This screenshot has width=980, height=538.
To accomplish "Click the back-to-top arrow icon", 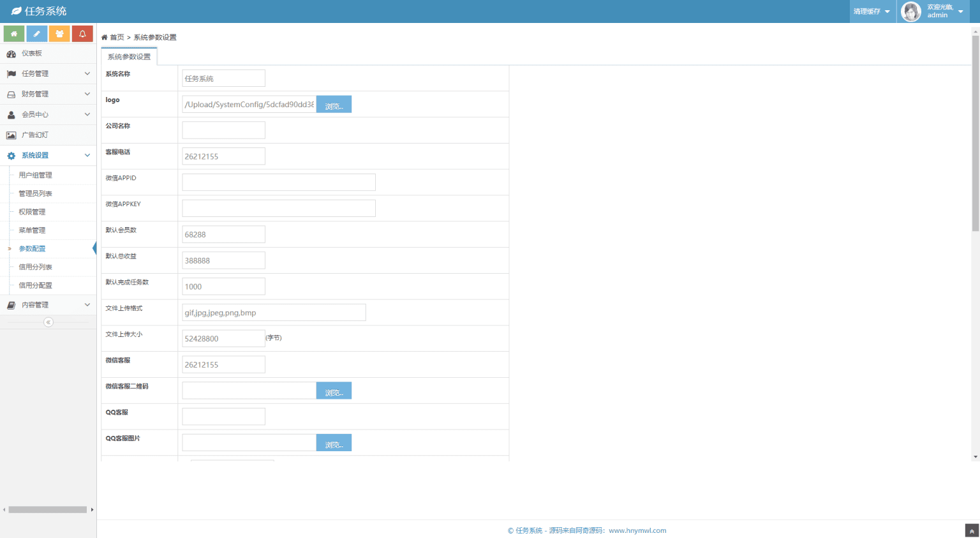I will point(972,530).
